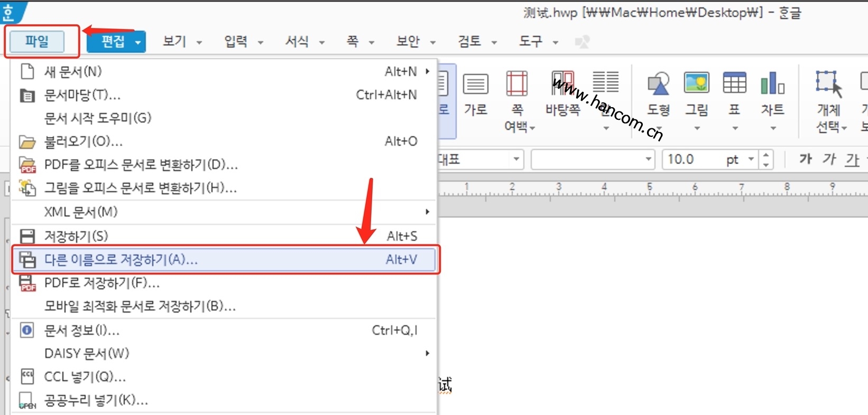Click the 문서마당 template icon

pyautogui.click(x=27, y=96)
